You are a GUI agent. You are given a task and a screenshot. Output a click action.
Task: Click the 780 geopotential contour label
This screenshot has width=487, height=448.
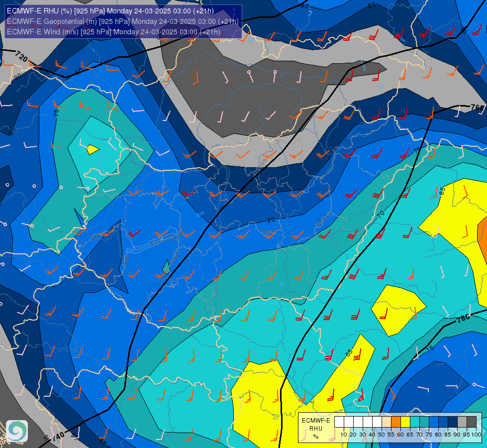[464, 319]
